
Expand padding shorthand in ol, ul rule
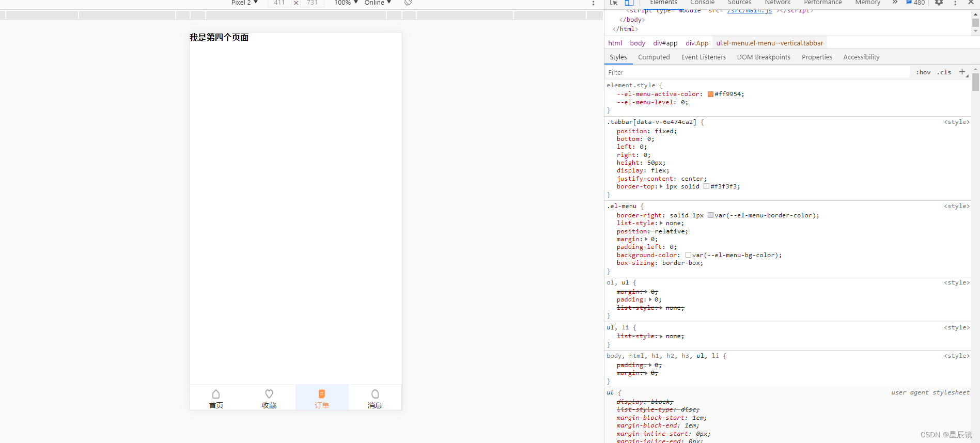[650, 299]
